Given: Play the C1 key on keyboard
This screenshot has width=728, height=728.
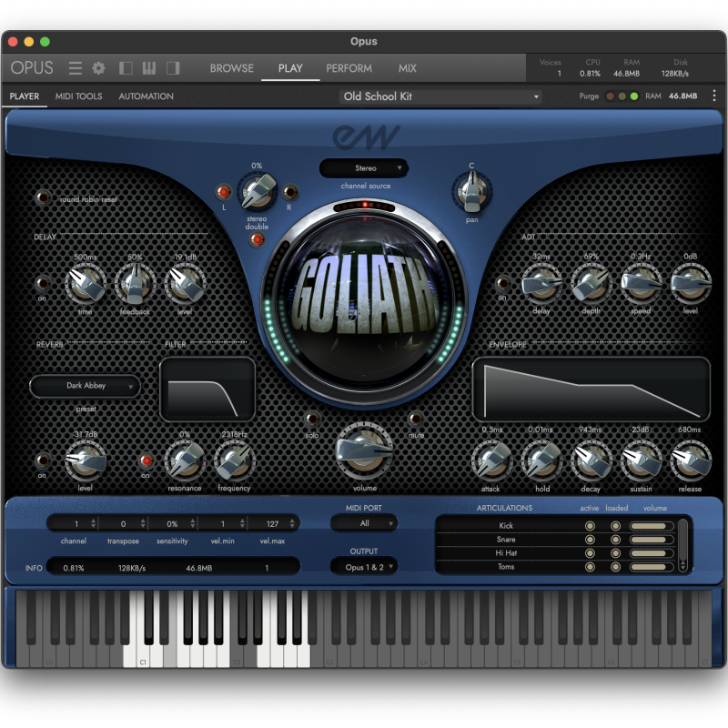Looking at the screenshot, I should (x=143, y=656).
